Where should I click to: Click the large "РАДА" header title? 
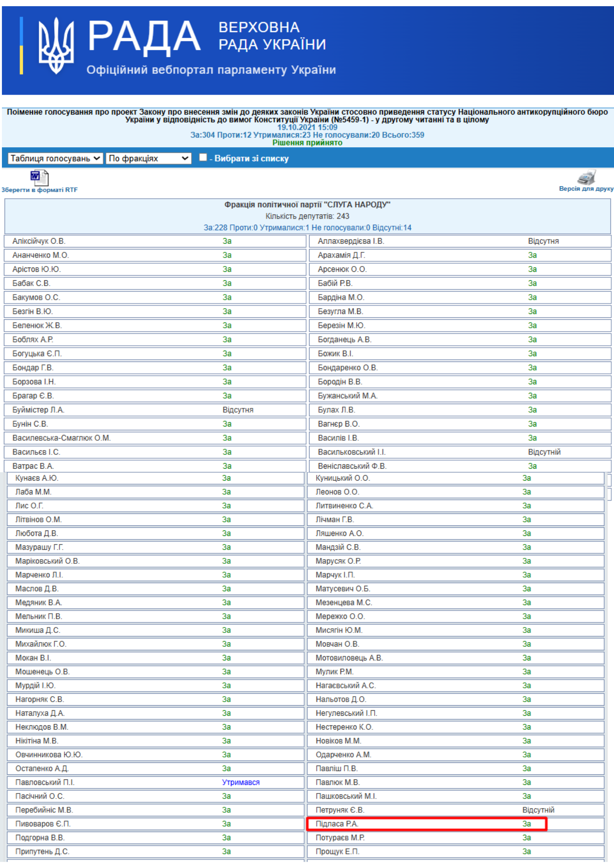click(x=144, y=36)
